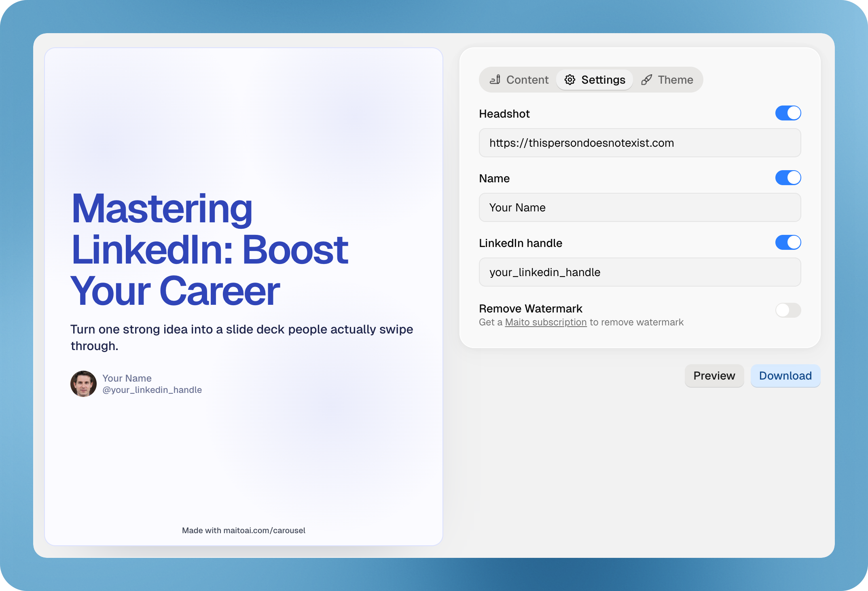Image resolution: width=868 pixels, height=591 pixels.
Task: Enable the Remove Watermark switch
Action: 788,310
